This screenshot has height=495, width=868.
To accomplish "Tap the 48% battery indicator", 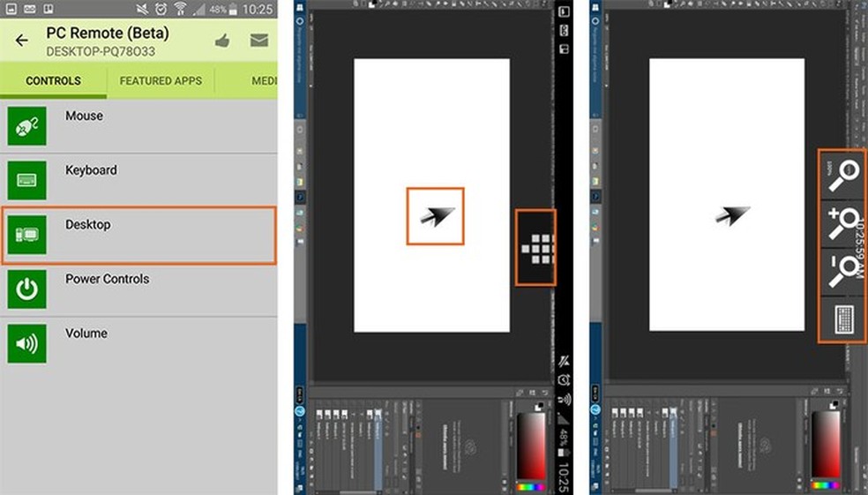I will pos(223,10).
